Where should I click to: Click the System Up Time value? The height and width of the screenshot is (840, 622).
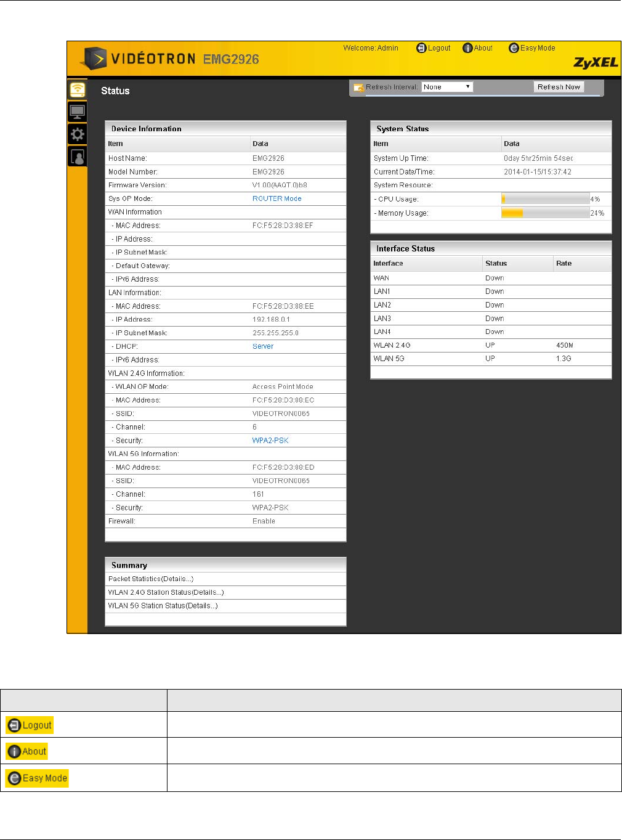[538, 158]
